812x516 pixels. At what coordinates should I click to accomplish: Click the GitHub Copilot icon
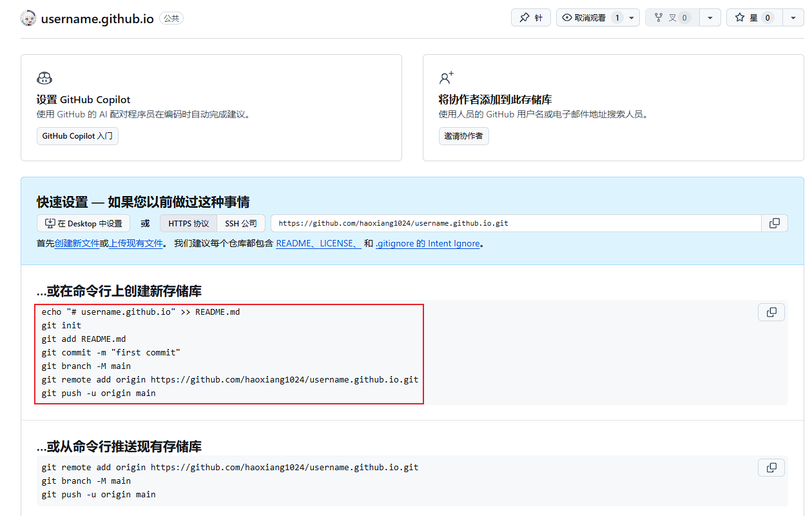pos(44,78)
